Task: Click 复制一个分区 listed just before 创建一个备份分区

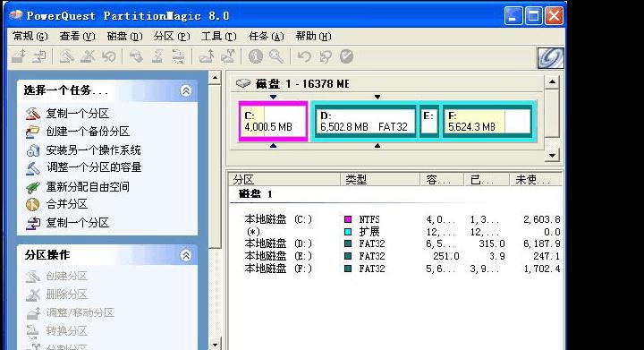Action: click(x=78, y=114)
